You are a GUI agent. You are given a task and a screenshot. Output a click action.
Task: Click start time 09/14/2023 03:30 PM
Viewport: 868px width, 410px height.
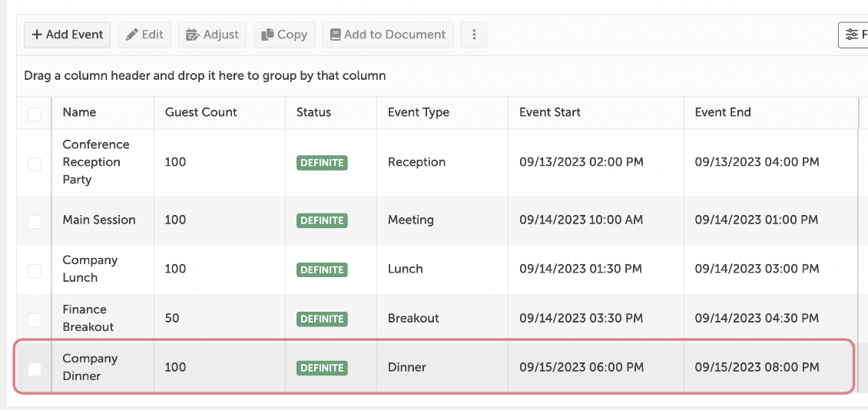(x=581, y=318)
